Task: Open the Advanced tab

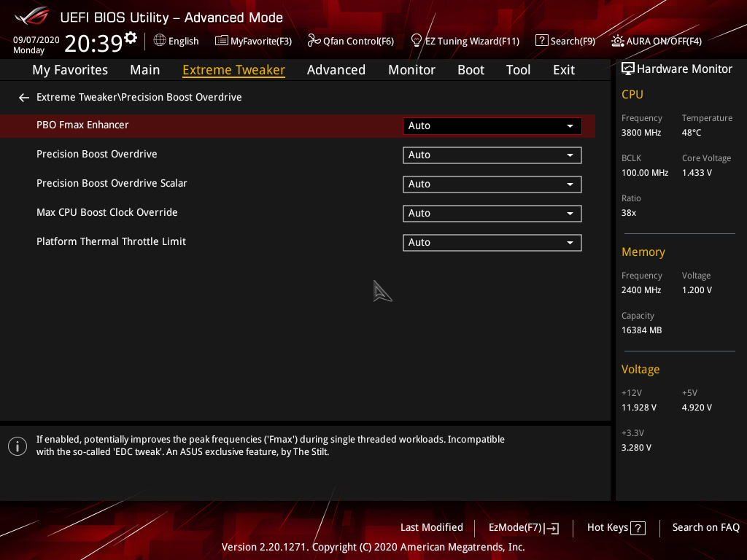Action: point(336,70)
